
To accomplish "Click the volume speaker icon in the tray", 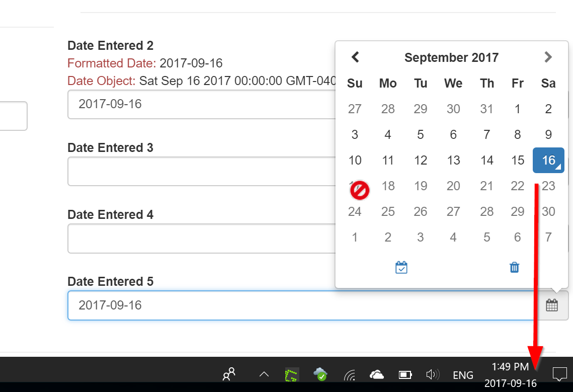I will (433, 374).
